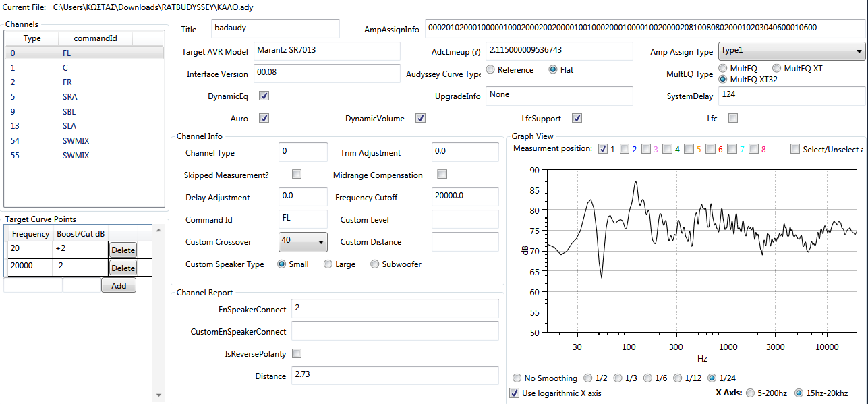Toggle the Auro checkbox
The width and height of the screenshot is (868, 404).
tap(264, 119)
